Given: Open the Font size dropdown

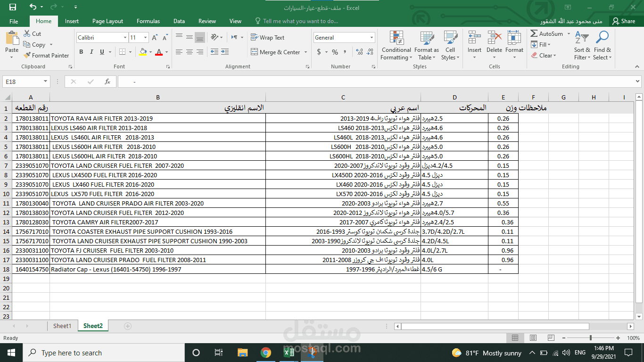Looking at the screenshot, I should [146, 38].
